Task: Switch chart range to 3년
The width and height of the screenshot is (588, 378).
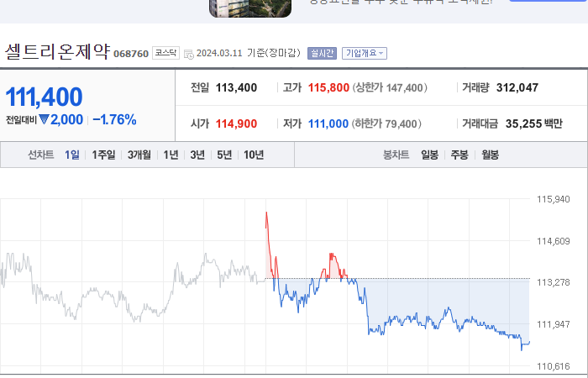Action: [197, 155]
